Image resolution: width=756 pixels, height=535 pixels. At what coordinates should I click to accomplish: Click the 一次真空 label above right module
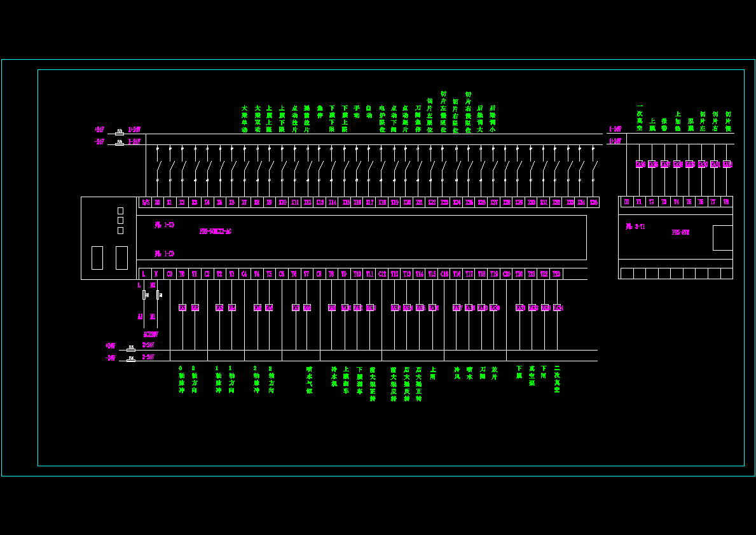[x=640, y=117]
